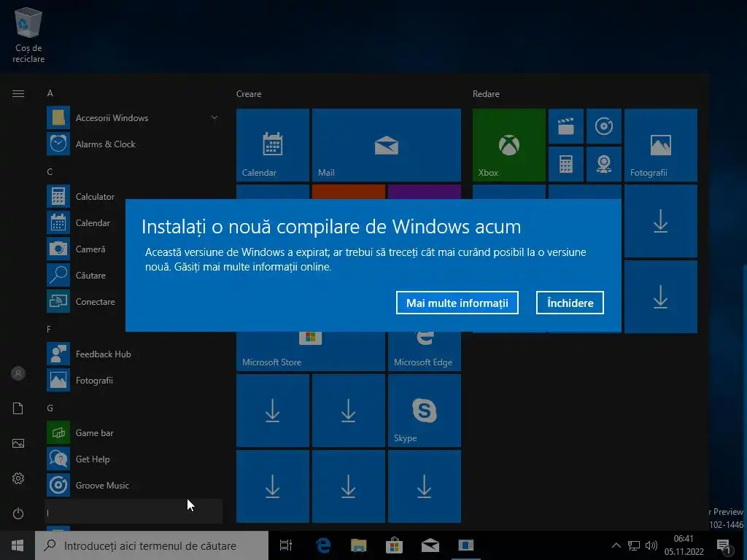Open the user account icon
The image size is (747, 560).
[18, 373]
